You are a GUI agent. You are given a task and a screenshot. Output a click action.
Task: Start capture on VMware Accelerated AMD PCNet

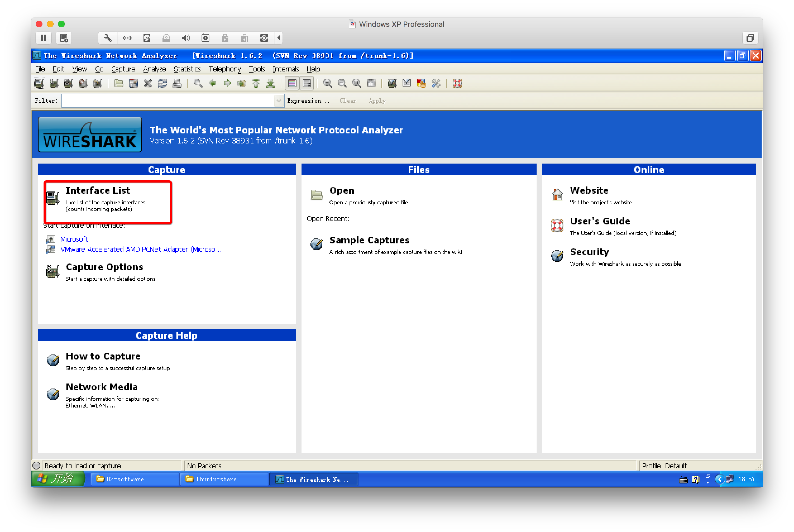point(142,249)
